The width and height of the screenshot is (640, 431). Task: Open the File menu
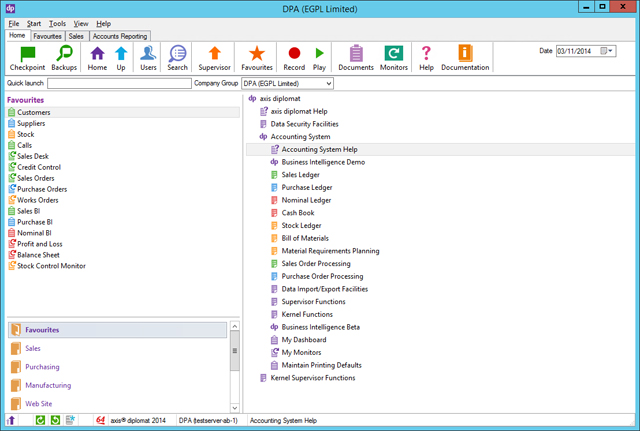tap(14, 24)
